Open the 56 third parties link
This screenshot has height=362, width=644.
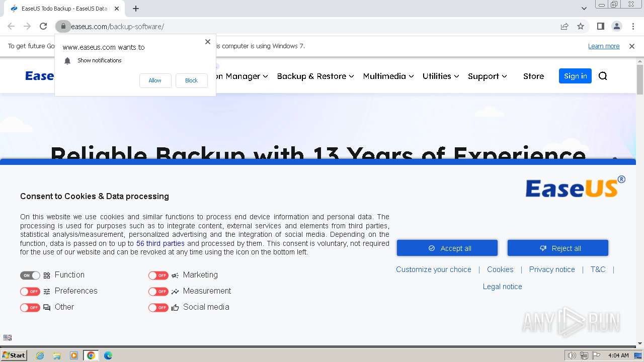coord(160,243)
